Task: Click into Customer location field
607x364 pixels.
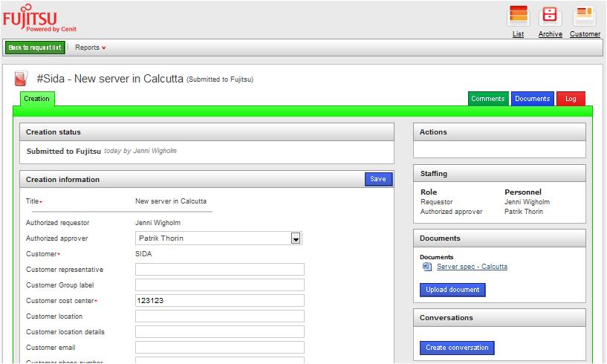Action: 219,316
